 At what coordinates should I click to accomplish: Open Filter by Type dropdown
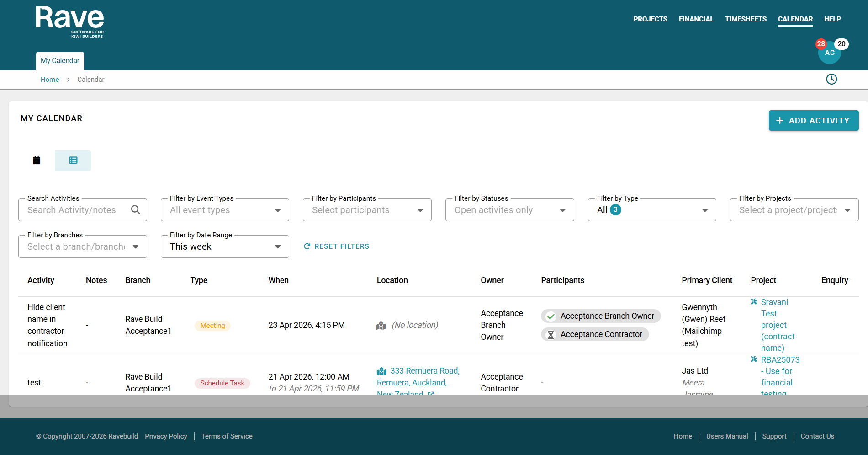pos(652,210)
